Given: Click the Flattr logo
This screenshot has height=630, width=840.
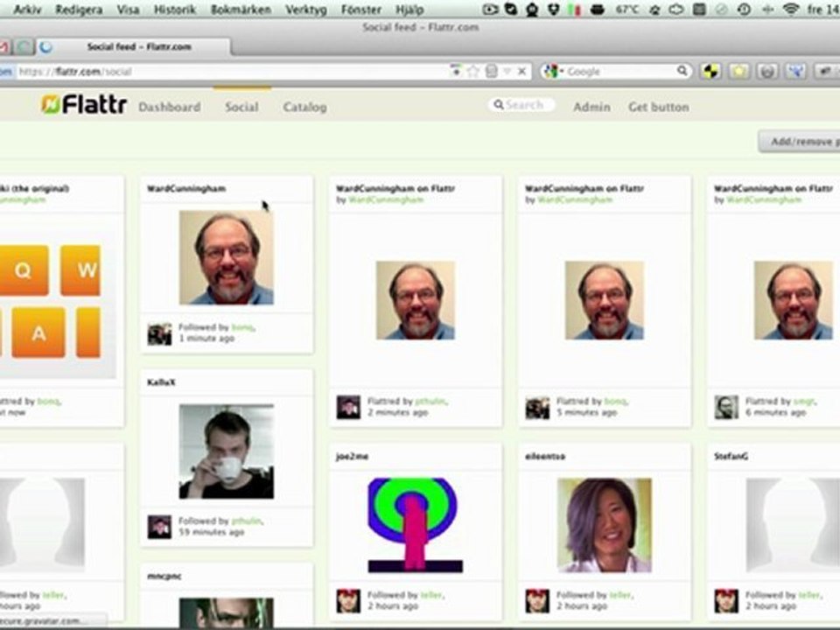Looking at the screenshot, I should (84, 104).
